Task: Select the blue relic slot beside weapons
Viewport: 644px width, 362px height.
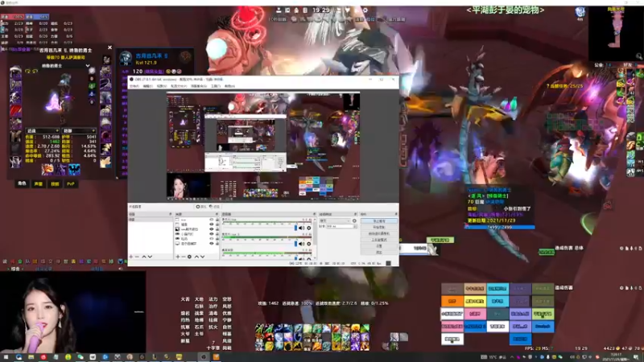Action: point(74,170)
